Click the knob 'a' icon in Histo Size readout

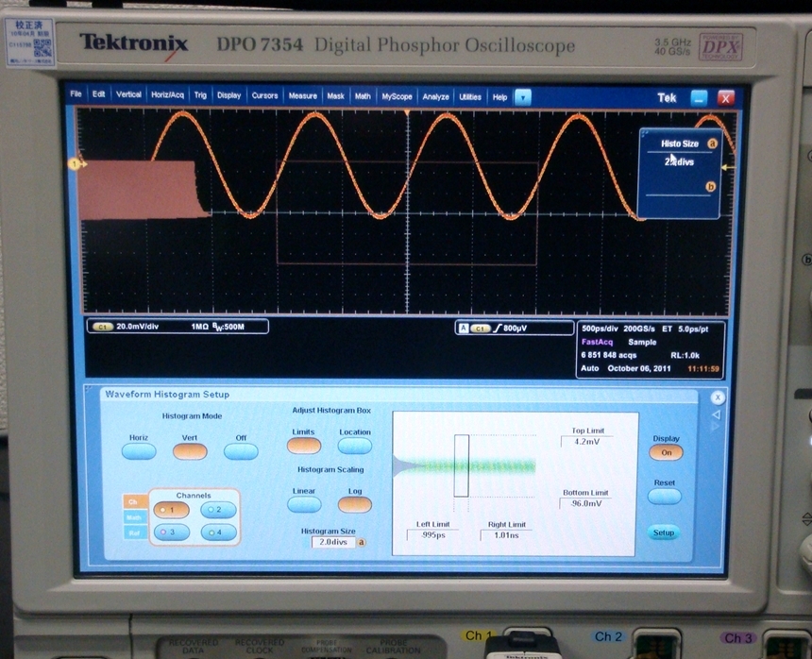tap(713, 144)
